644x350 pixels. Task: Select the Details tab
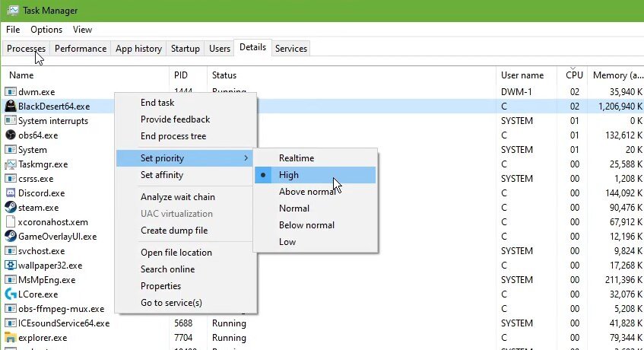tap(252, 47)
